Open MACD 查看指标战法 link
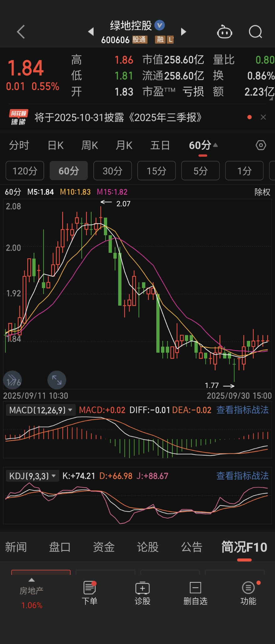Viewport: 275px width, 644px height. (x=242, y=410)
